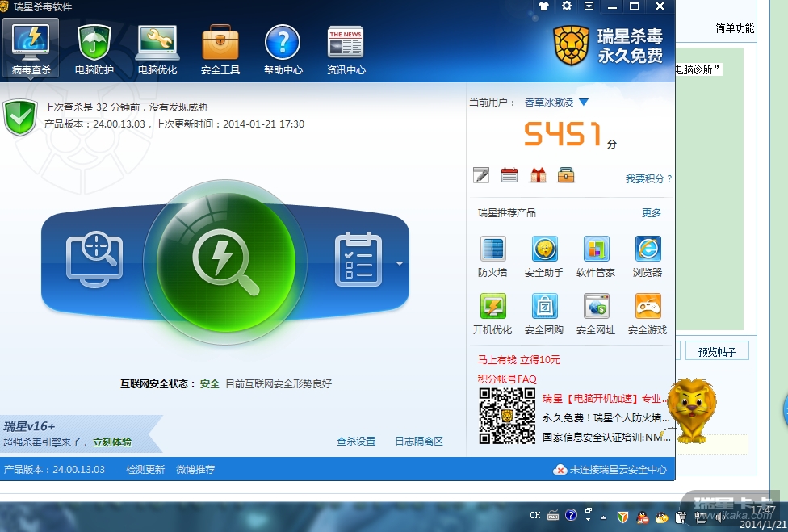The height and width of the screenshot is (532, 788).
Task: Open the orange toolbox icon under points
Action: 566,175
